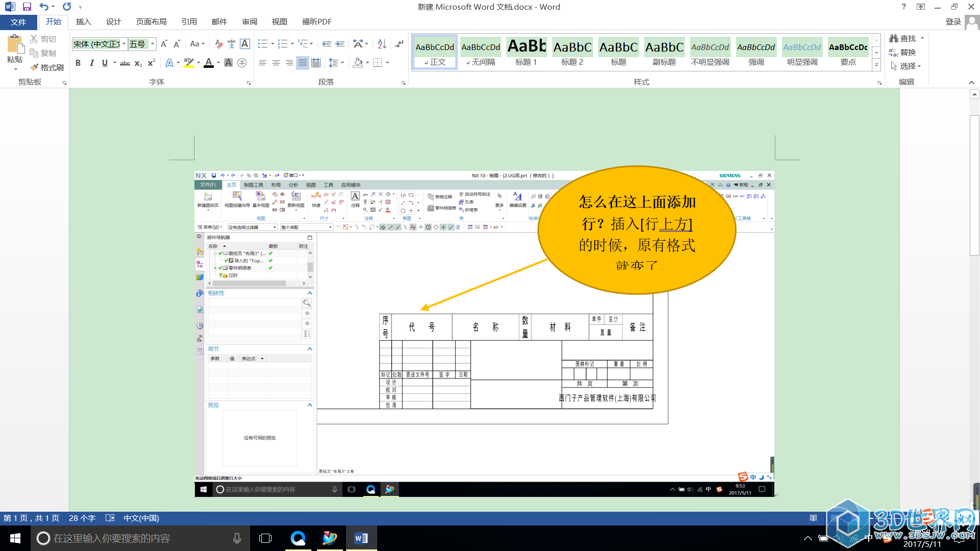Open the font size dropdown 五号

click(152, 44)
